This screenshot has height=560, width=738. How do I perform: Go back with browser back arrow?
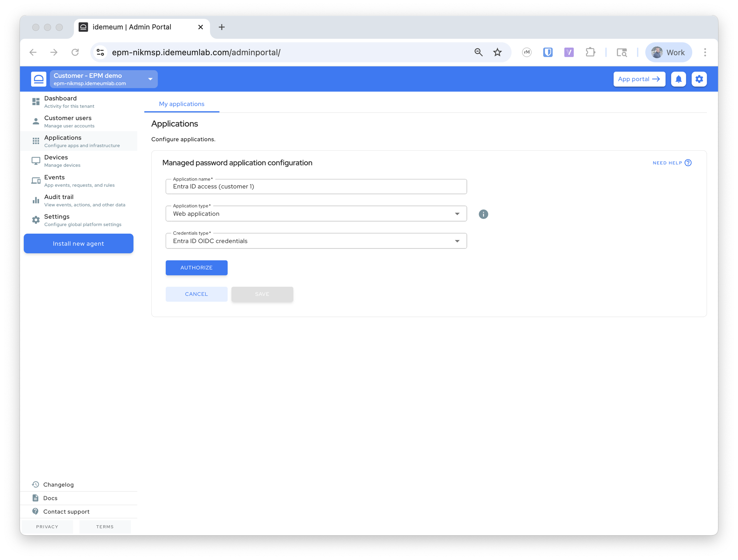[33, 52]
